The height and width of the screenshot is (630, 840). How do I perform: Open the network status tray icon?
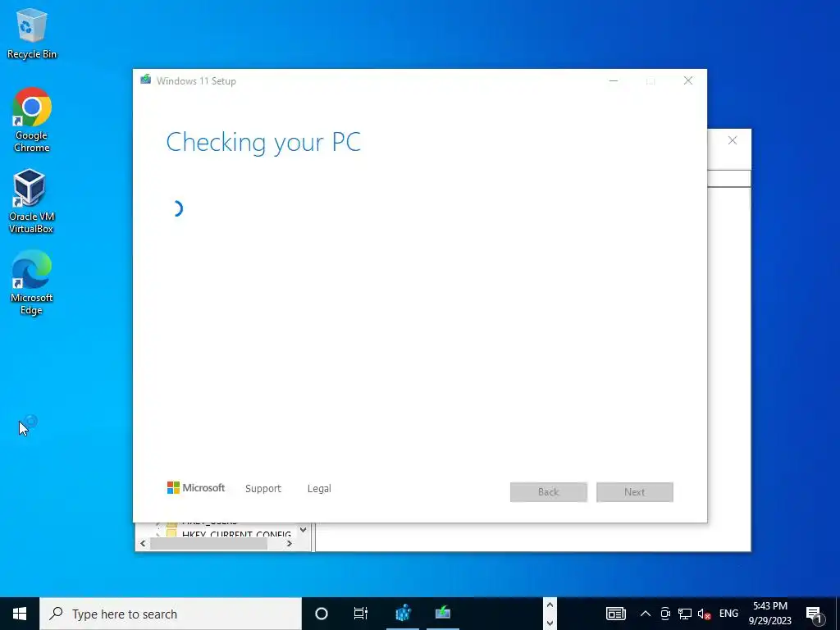click(x=685, y=614)
